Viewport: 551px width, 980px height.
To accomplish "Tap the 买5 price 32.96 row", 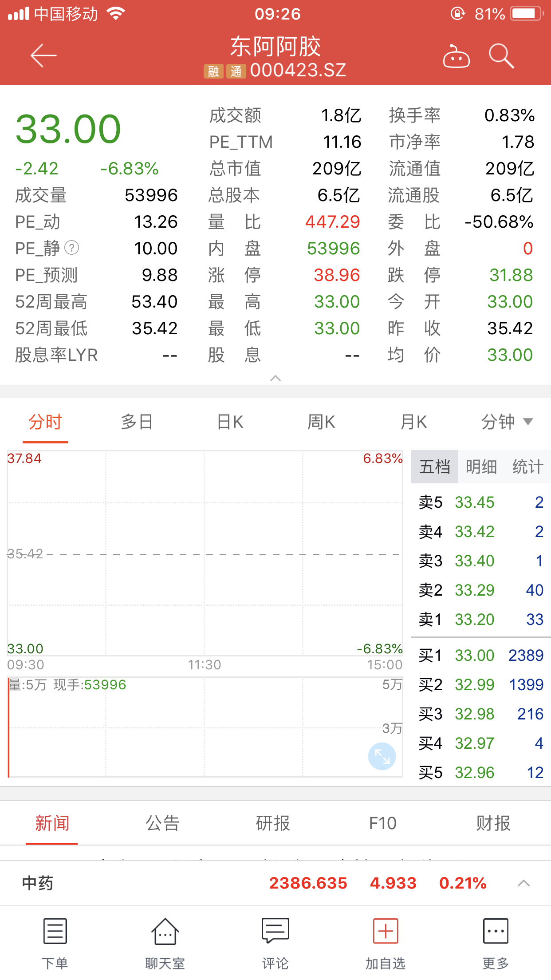I will tap(481, 773).
